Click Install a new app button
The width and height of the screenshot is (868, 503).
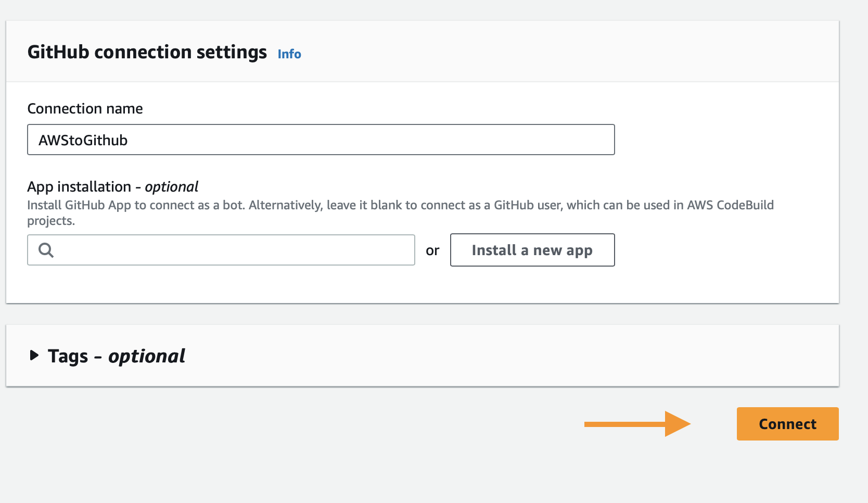[532, 250]
